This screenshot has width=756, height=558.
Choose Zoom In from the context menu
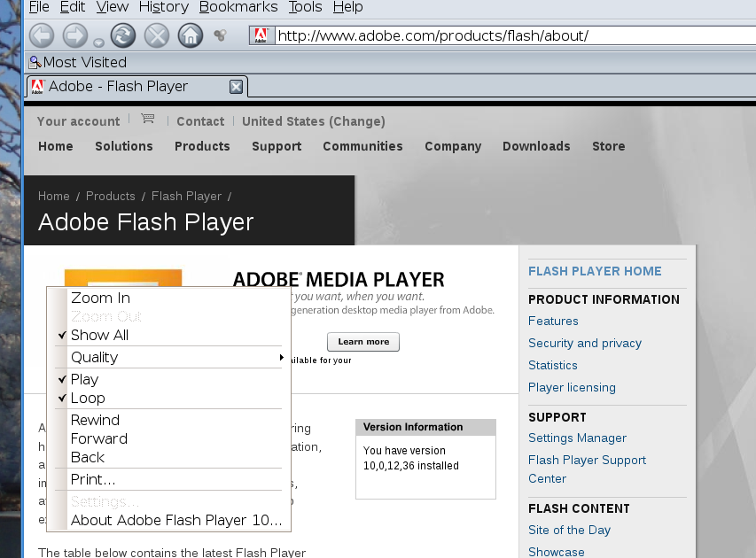click(168, 298)
